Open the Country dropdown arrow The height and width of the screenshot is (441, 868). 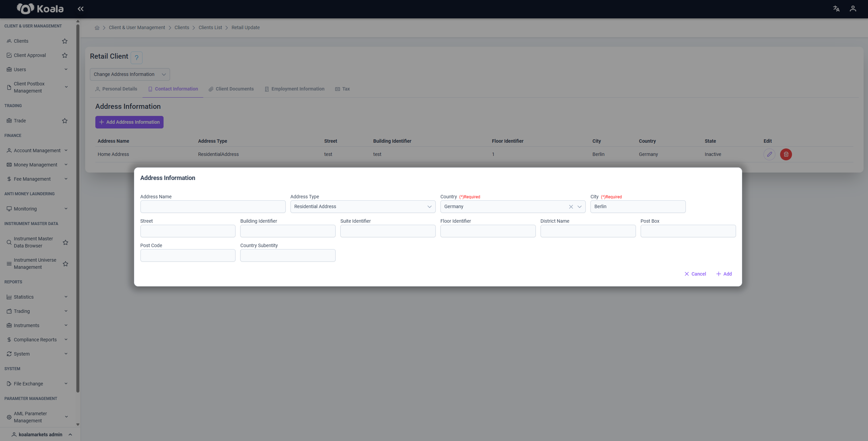580,207
